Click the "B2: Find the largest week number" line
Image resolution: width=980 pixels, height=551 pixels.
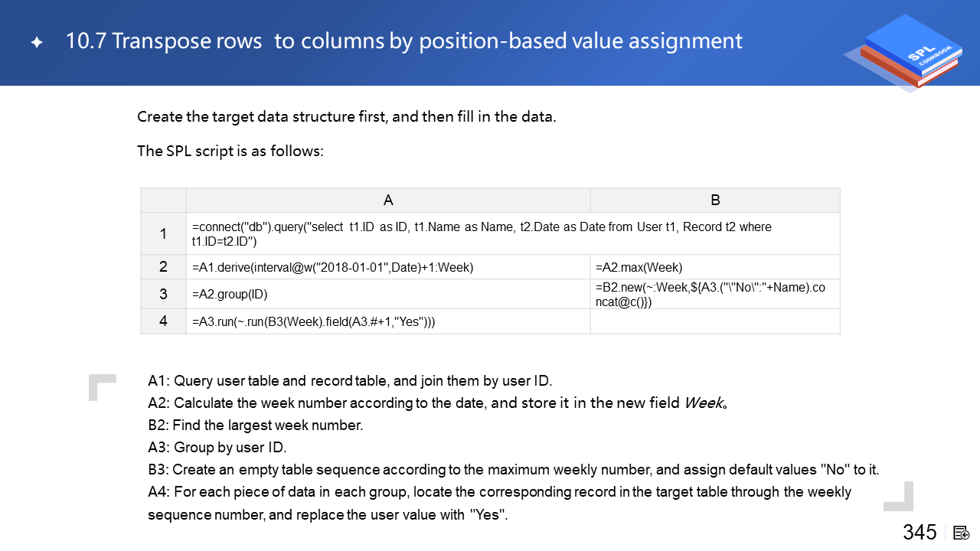255,425
